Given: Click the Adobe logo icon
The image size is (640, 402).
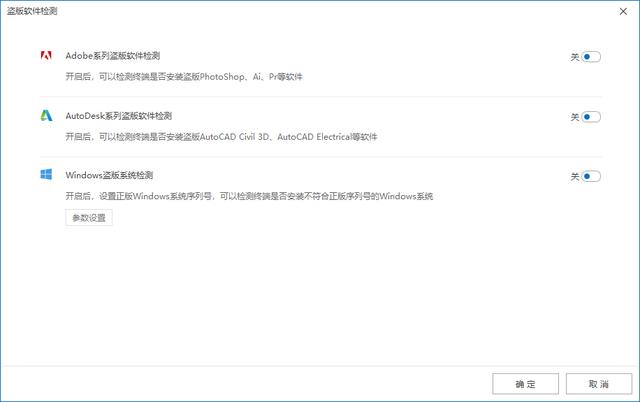Looking at the screenshot, I should 46,56.
